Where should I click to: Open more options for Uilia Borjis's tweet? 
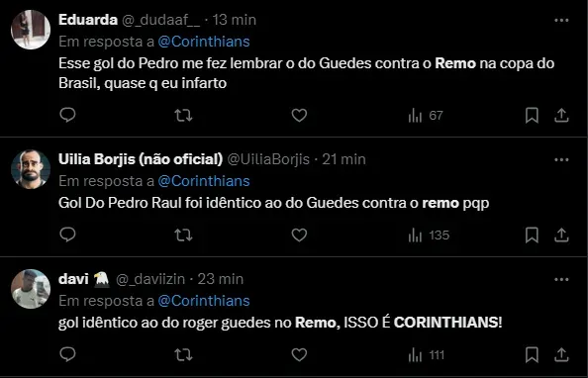pos(561,159)
